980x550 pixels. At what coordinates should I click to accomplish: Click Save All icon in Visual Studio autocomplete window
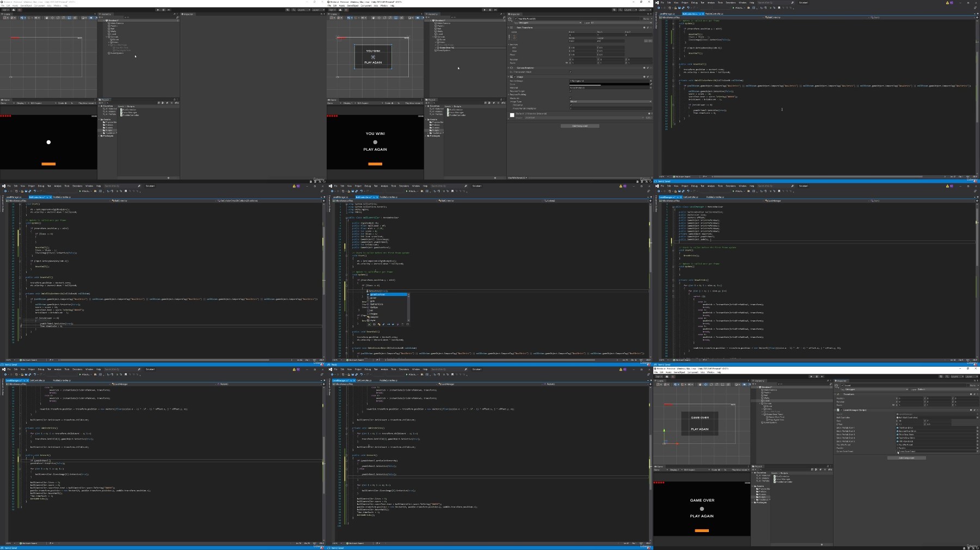(x=357, y=191)
